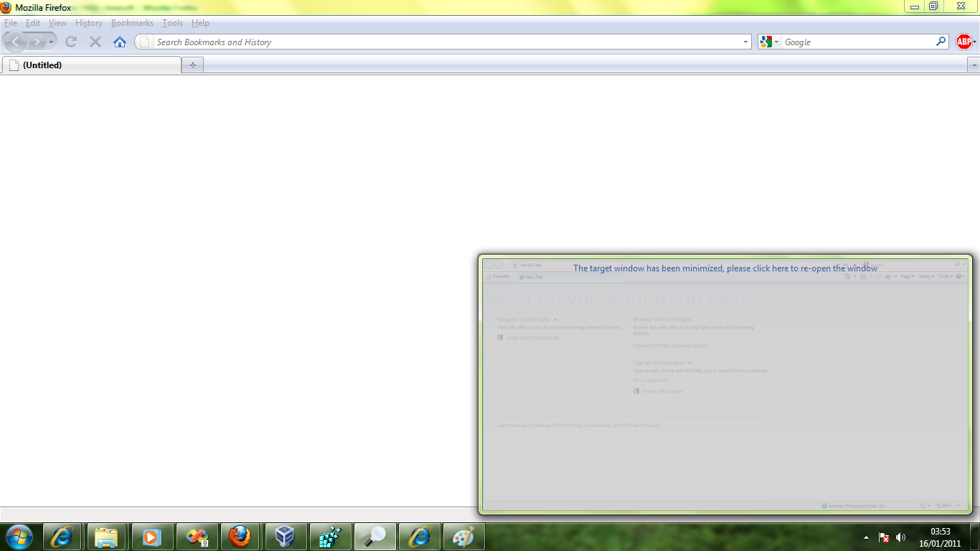The image size is (980, 551).
Task: Go back using the Back arrow
Action: pyautogui.click(x=16, y=42)
